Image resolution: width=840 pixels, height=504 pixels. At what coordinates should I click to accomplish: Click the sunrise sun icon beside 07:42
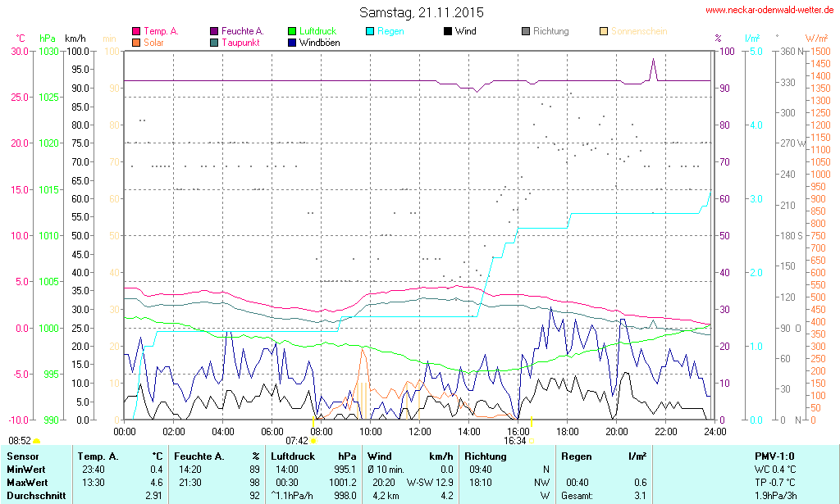[x=313, y=441]
